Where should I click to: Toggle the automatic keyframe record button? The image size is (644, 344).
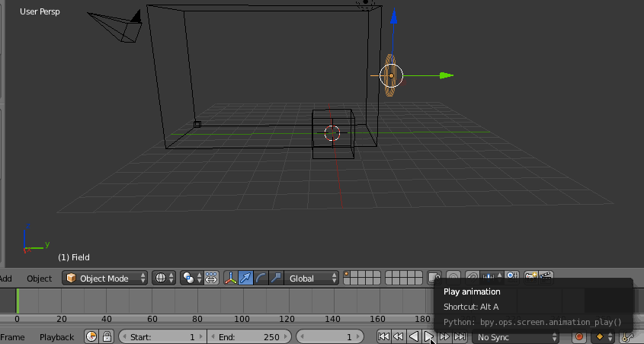(x=579, y=336)
